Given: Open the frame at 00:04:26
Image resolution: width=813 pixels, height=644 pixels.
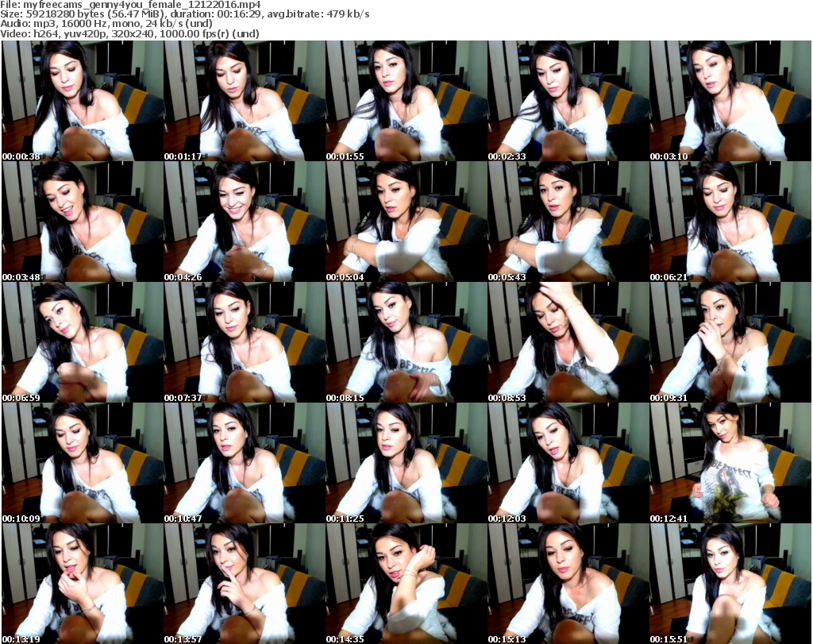Looking at the screenshot, I should (x=245, y=222).
